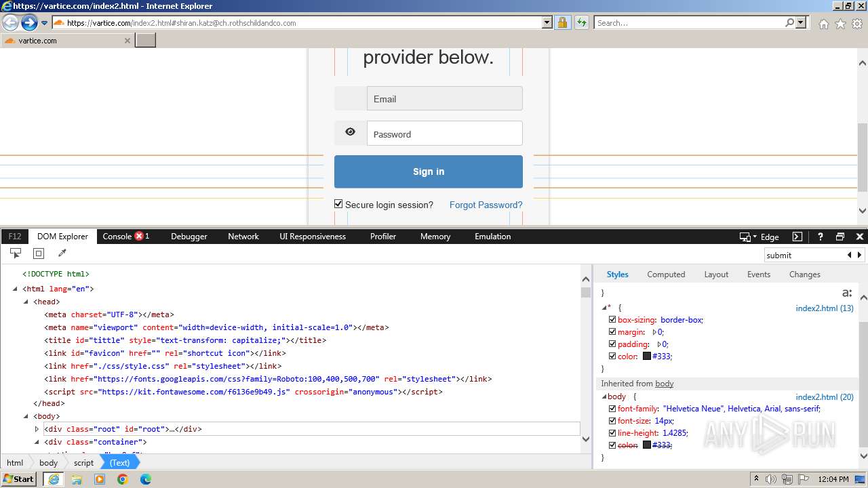The image size is (868, 488).
Task: Click the #333 color swatch in * rule
Action: point(647,357)
